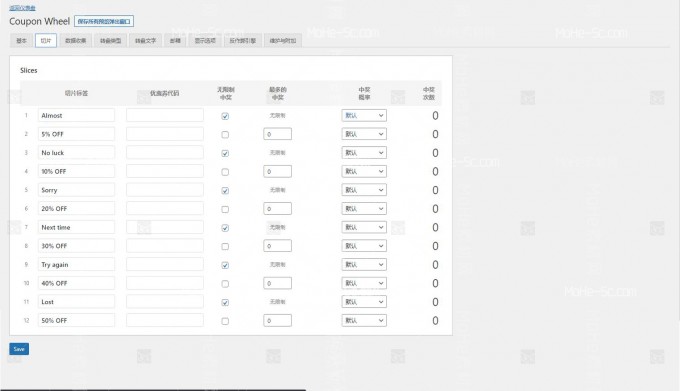680x391 pixels.
Task: Edit max wins field for 10% OFF row
Action: (278, 171)
